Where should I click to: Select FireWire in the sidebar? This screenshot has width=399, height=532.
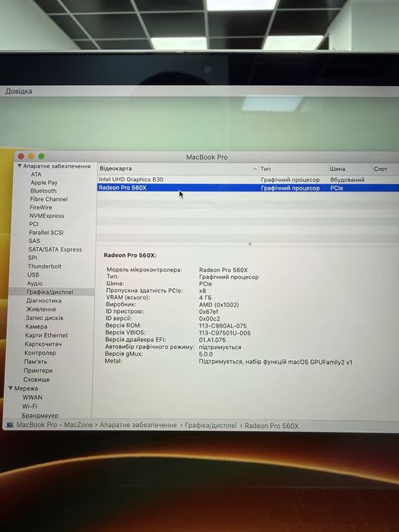[x=41, y=207]
